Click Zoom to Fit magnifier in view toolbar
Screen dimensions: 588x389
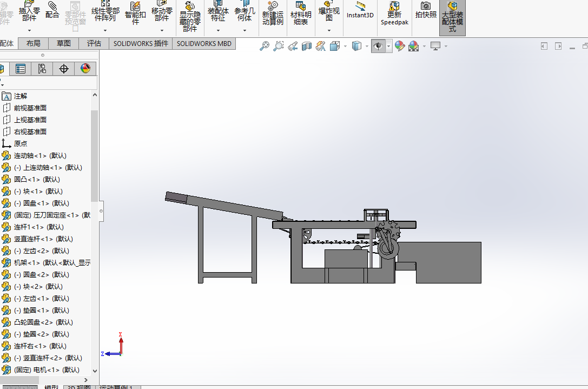tap(265, 47)
